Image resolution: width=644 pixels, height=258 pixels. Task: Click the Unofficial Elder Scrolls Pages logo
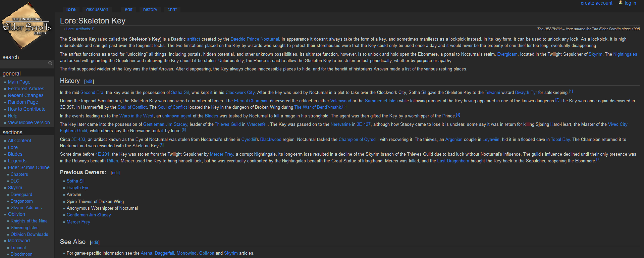click(x=27, y=26)
